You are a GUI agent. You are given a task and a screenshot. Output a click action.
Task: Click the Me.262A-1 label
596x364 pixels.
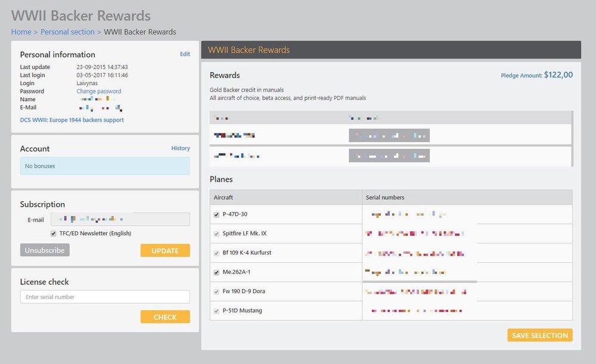237,272
